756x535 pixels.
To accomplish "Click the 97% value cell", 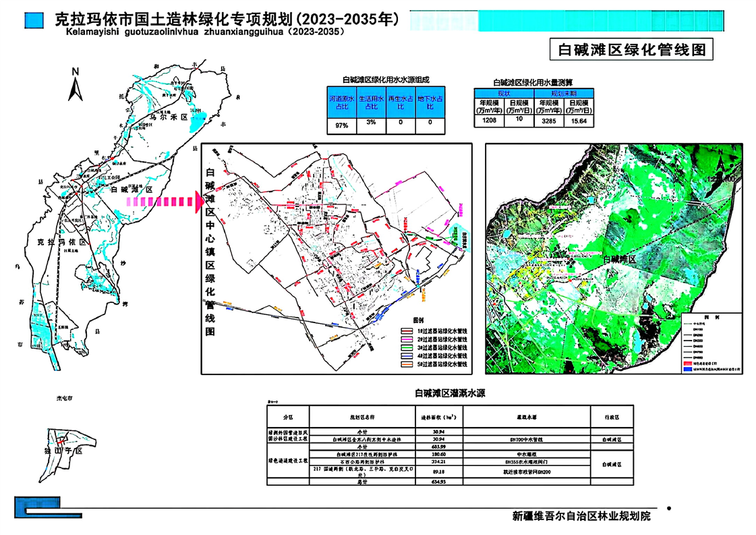I will tap(342, 125).
